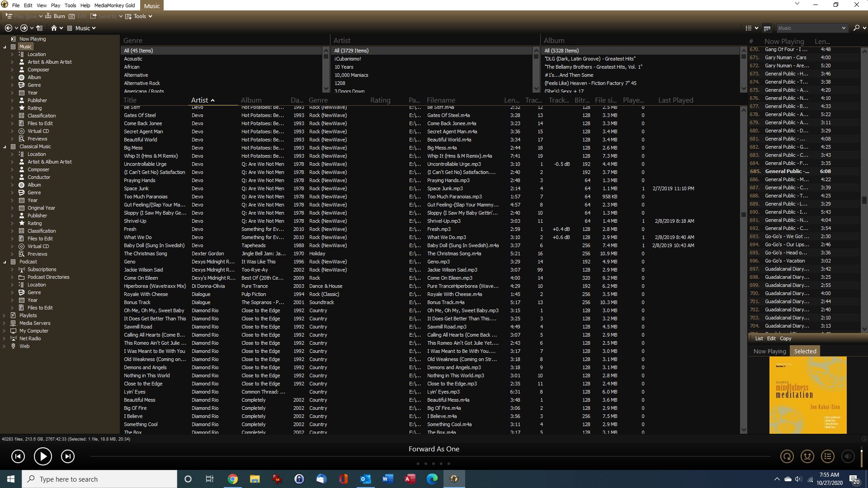Click List in Now Playing toolbar
Screen dimensions: 868x488
(x=759, y=338)
